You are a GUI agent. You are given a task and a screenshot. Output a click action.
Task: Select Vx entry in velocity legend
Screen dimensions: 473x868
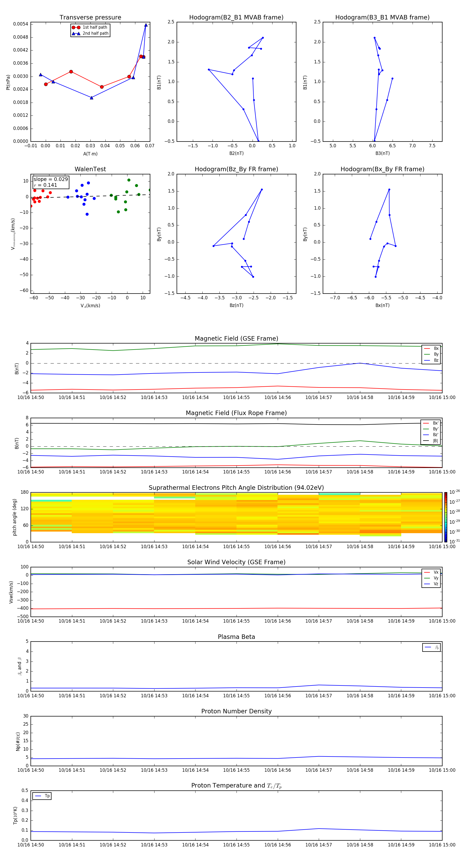pyautogui.click(x=431, y=572)
